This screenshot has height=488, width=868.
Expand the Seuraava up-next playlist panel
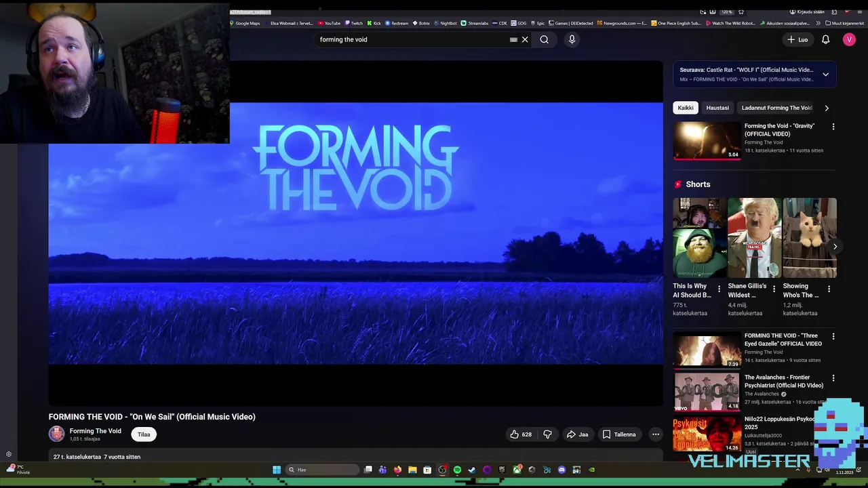tap(825, 75)
